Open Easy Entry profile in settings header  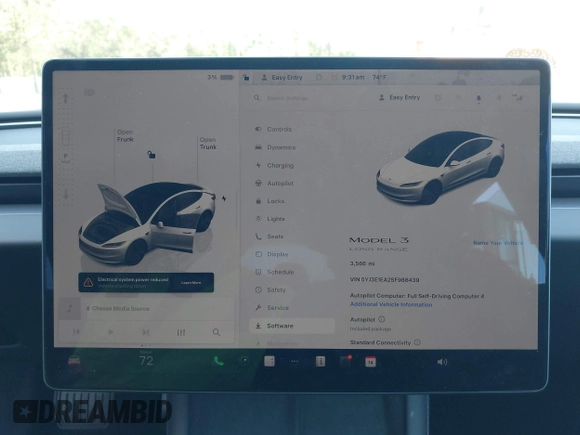(x=399, y=98)
